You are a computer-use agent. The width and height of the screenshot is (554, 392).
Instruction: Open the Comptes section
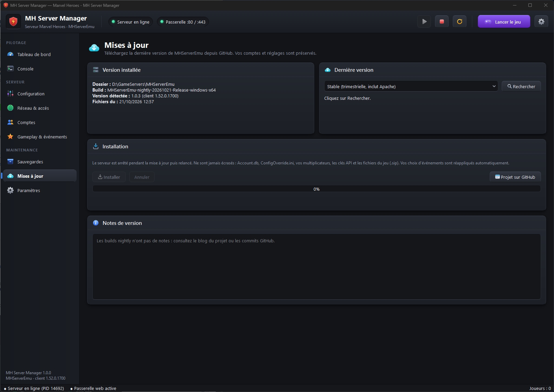[40, 122]
